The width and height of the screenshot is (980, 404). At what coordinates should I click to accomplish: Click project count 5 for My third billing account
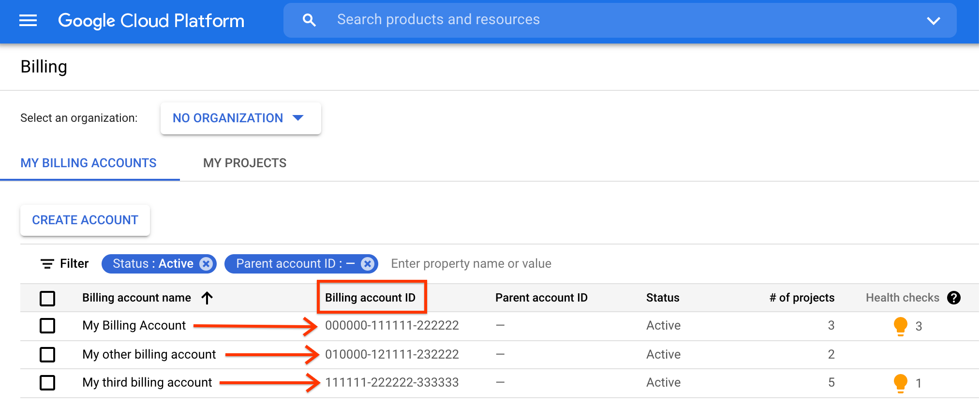(x=831, y=382)
